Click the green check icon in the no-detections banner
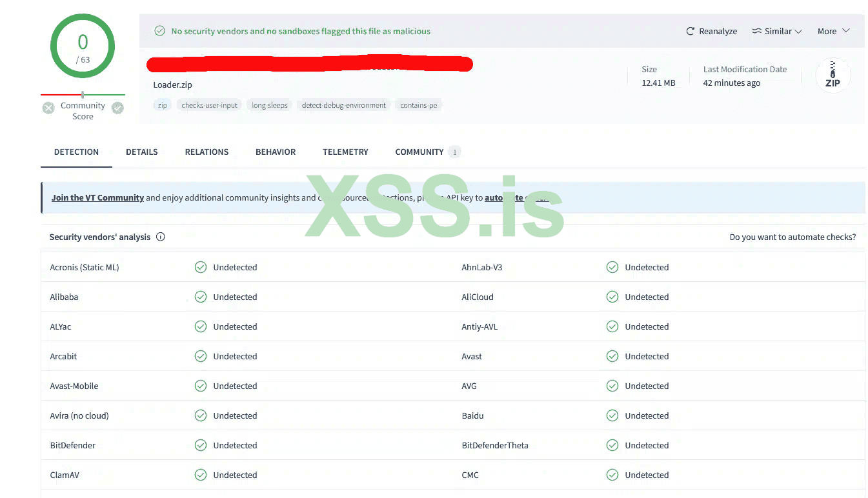Screen dimensions: 868x498 click(x=159, y=31)
